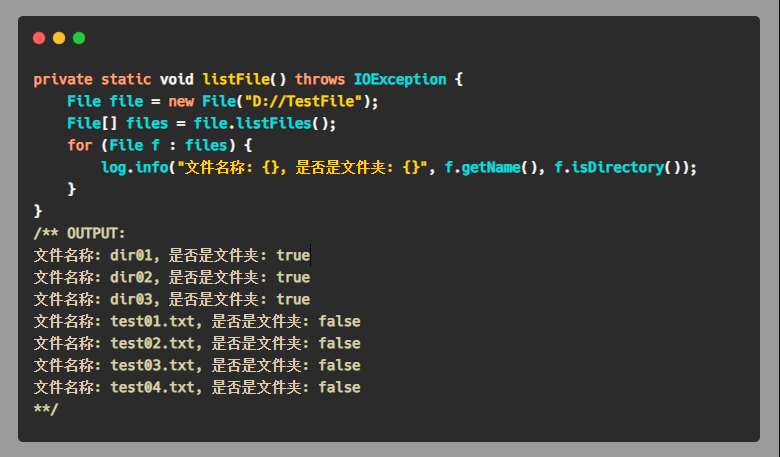Click the test01.txt output line

[x=197, y=321]
